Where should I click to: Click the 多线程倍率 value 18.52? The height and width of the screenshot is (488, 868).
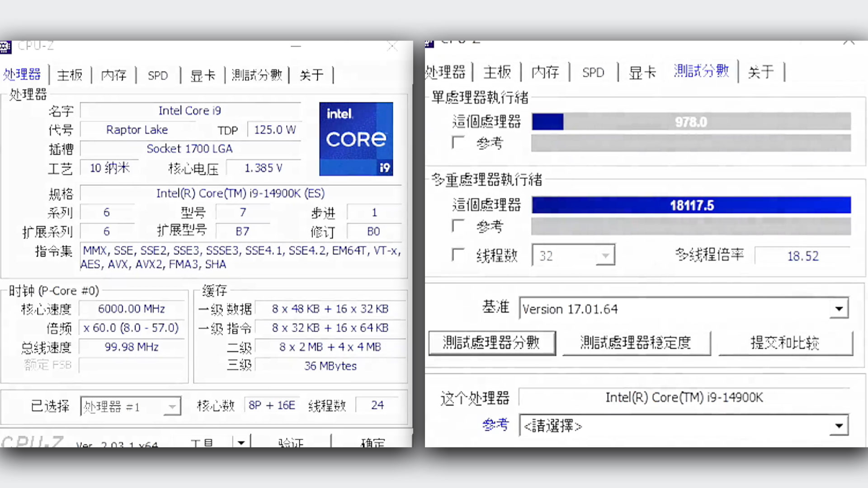coord(802,256)
